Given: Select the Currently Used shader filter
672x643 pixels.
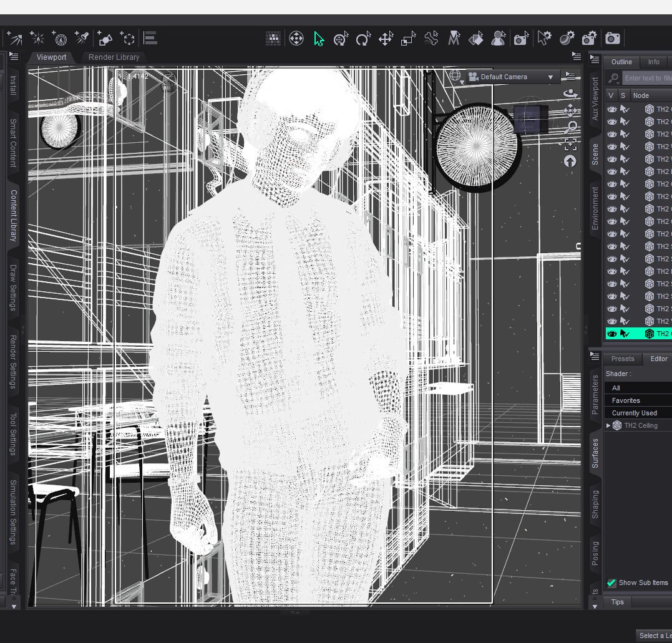Looking at the screenshot, I should point(638,413).
